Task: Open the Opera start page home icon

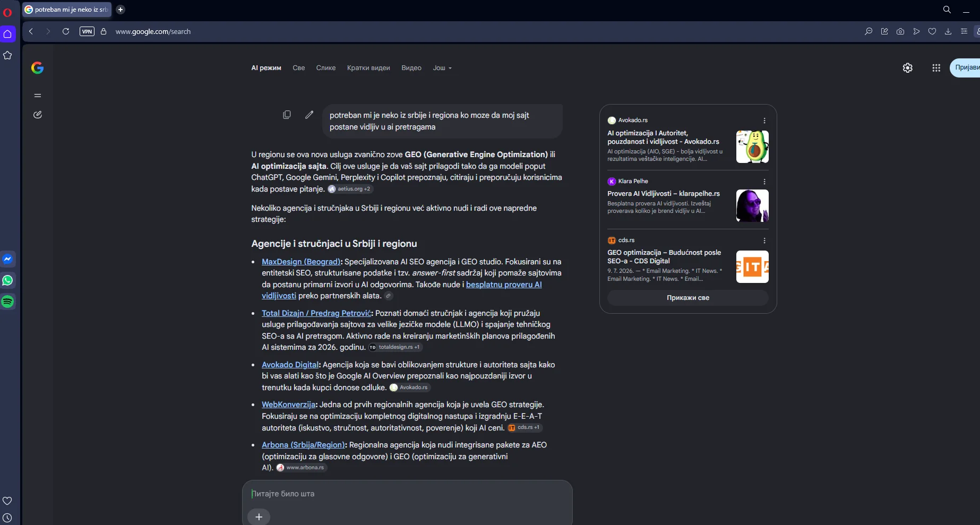Action: click(7, 34)
